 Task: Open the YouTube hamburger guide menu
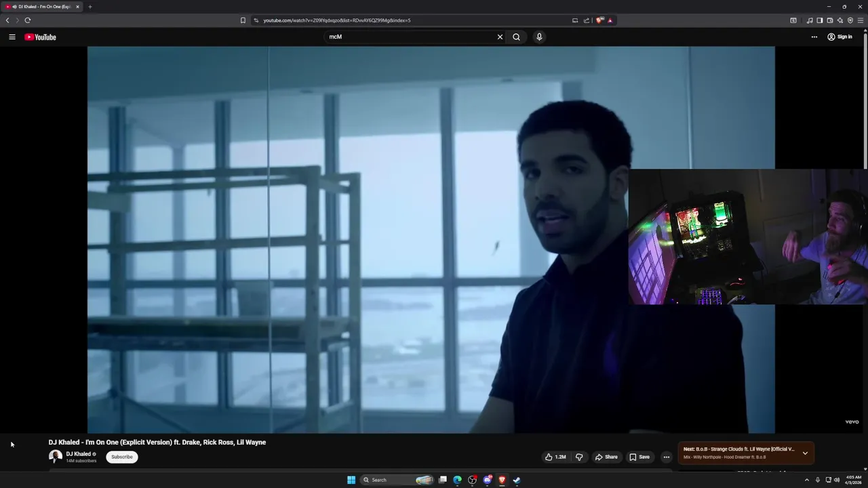coord(12,37)
